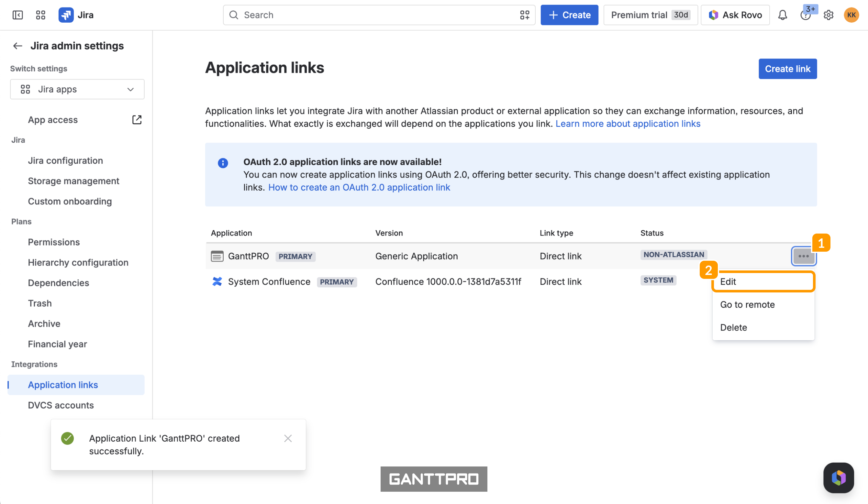Open the settings gear icon
This screenshot has height=504, width=868.
[829, 15]
